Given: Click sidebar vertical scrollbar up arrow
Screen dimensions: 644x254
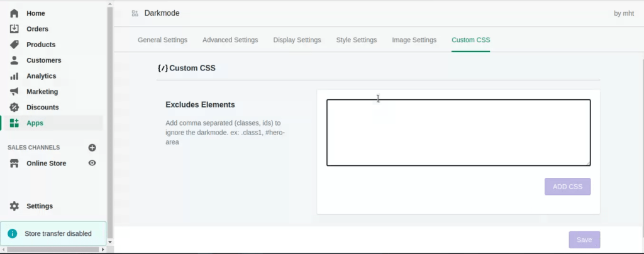Looking at the screenshot, I should tap(109, 4).
